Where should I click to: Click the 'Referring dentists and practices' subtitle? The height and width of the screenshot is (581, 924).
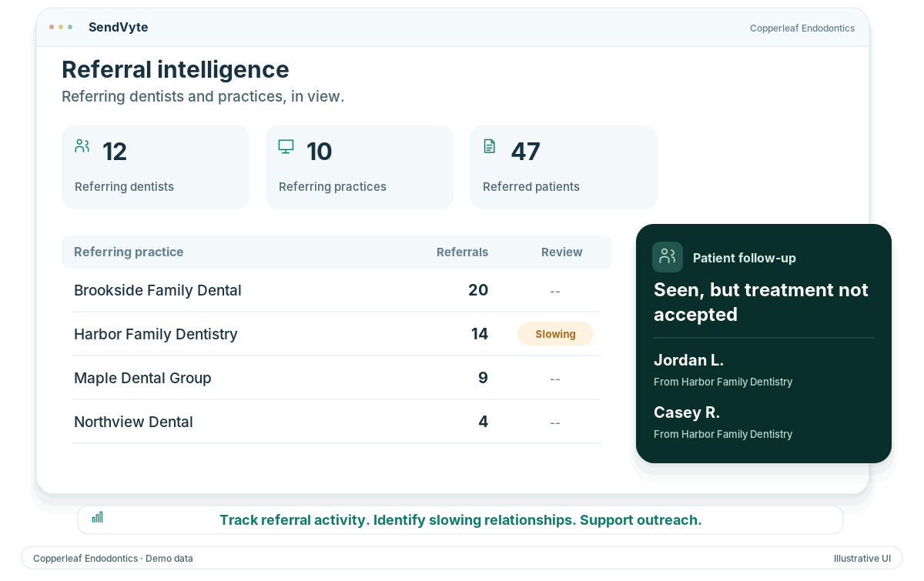click(203, 97)
